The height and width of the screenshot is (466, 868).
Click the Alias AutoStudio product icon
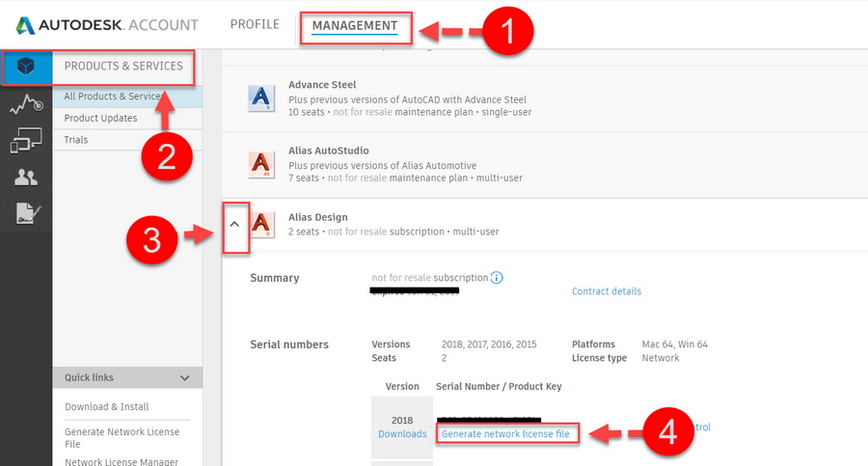point(260,165)
